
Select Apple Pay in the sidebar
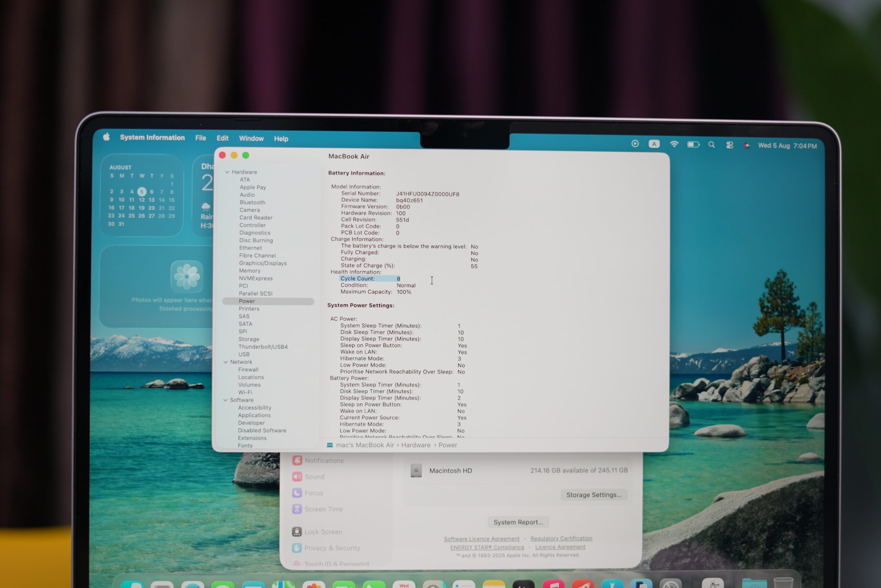coord(253,187)
